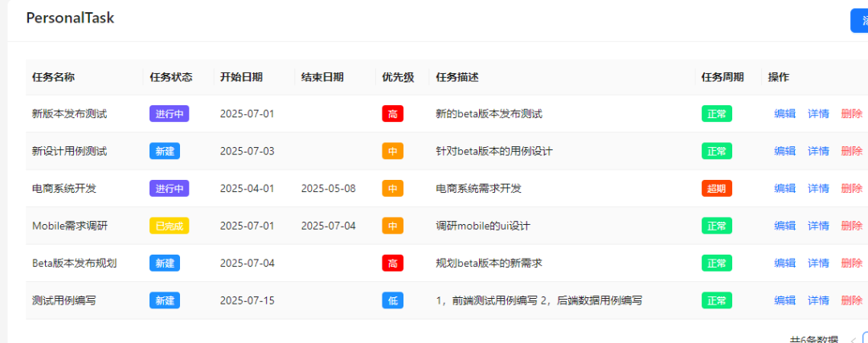The image size is (868, 343).
Task: Edit the 新版本发布测试 task
Action: tap(785, 114)
